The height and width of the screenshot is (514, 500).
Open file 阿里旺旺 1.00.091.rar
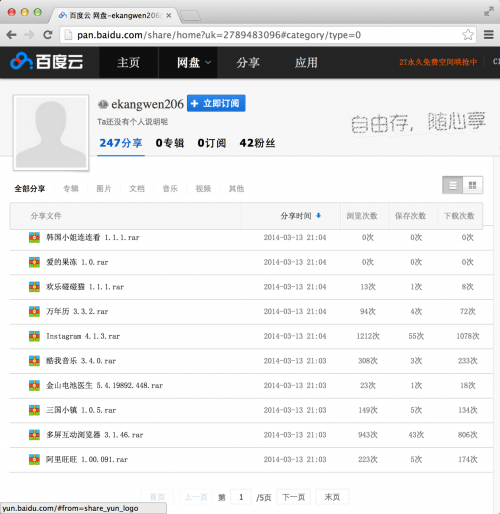click(x=87, y=459)
